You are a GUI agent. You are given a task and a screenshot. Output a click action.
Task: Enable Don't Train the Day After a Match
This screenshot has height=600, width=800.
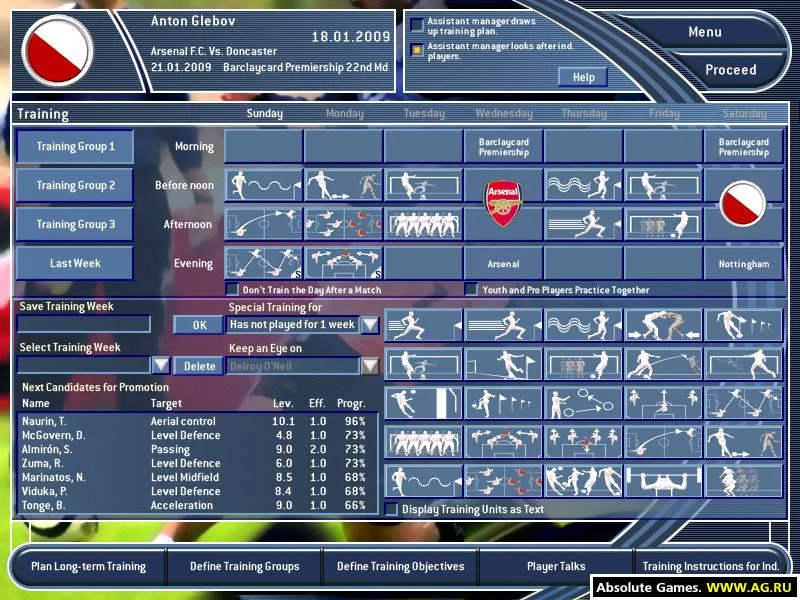[x=232, y=290]
